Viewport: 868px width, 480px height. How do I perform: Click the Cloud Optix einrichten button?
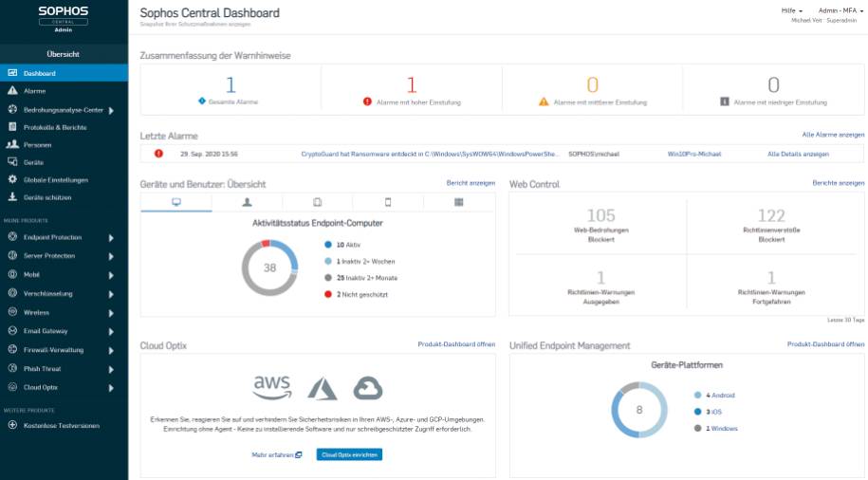click(349, 454)
